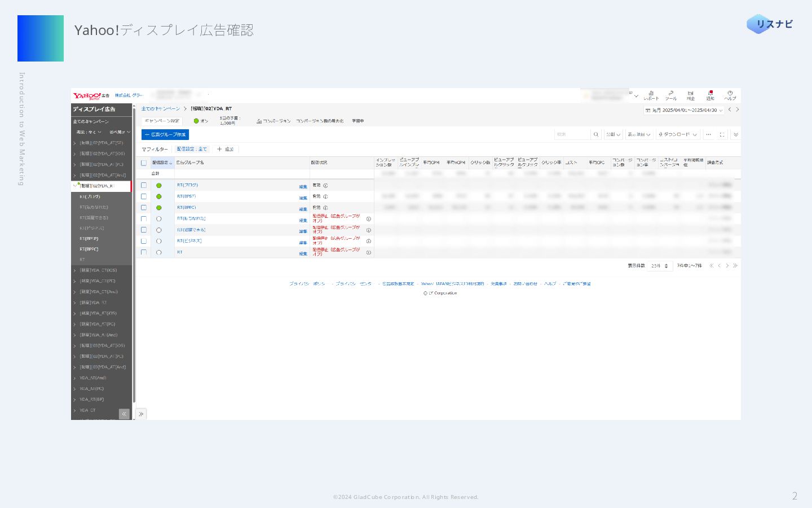Toggle green delivery status of RT(BPSP)
This screenshot has height=508, width=812.
(x=159, y=196)
